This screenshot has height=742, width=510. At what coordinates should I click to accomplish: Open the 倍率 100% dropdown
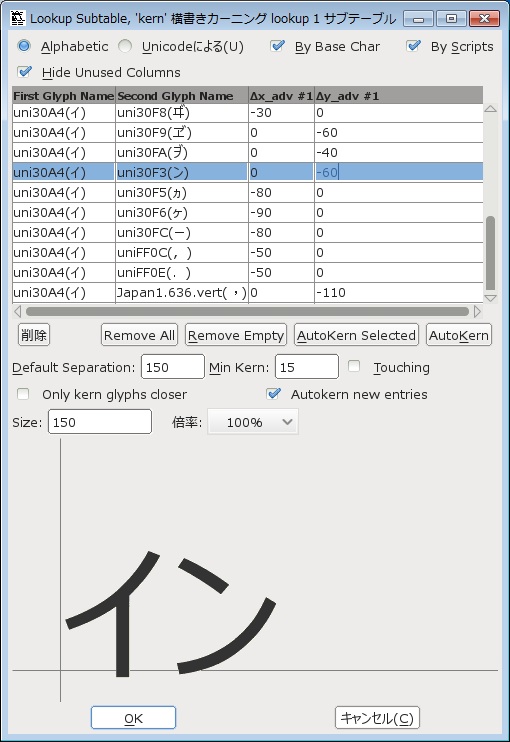coord(253,422)
